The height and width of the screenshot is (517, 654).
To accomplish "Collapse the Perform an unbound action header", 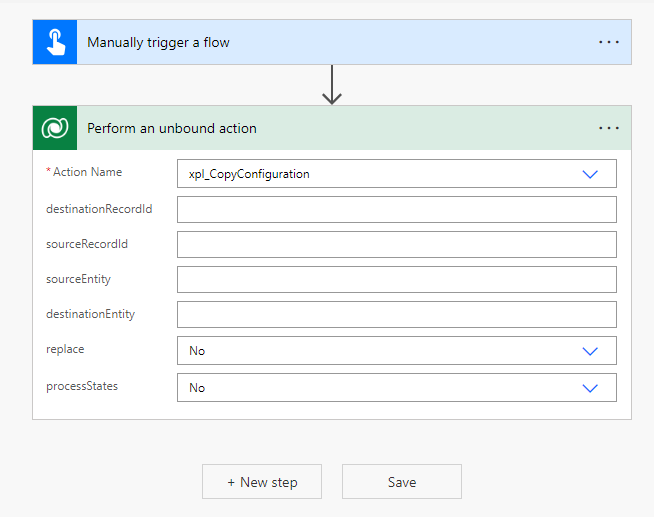I will pyautogui.click(x=332, y=128).
